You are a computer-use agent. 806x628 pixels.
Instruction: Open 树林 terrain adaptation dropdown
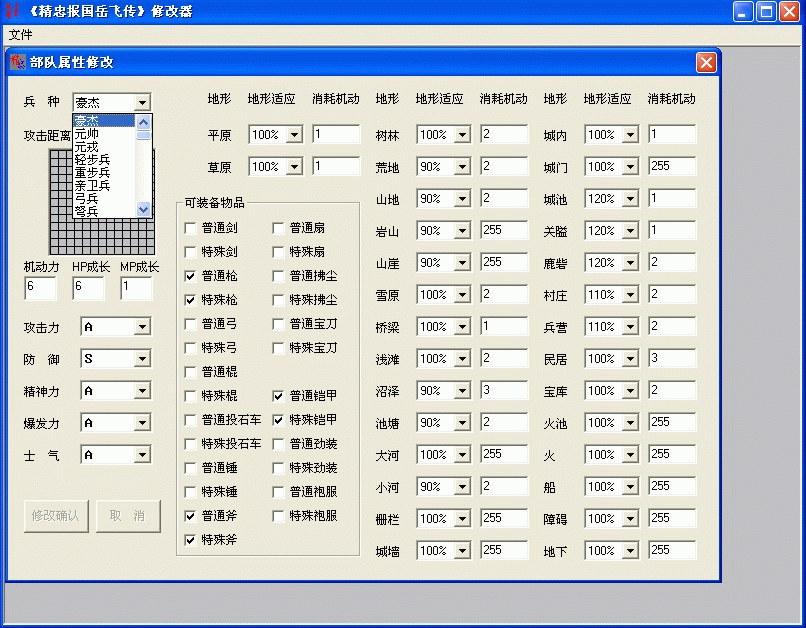[x=463, y=135]
